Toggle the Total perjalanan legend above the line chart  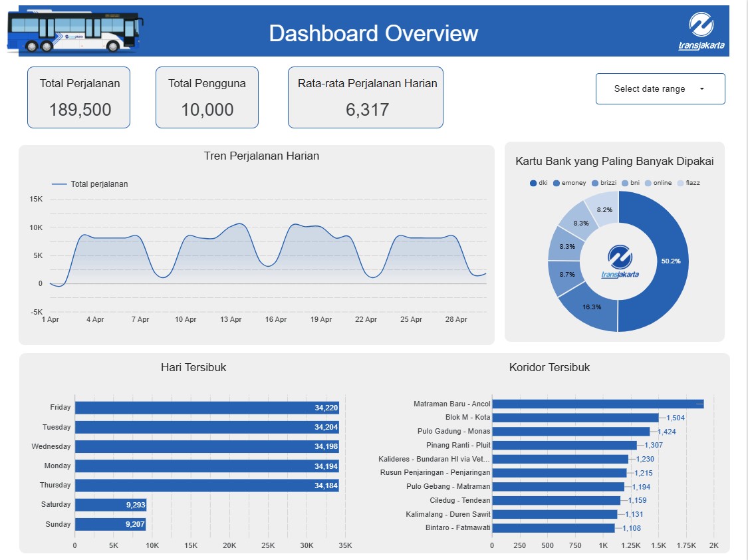click(90, 184)
